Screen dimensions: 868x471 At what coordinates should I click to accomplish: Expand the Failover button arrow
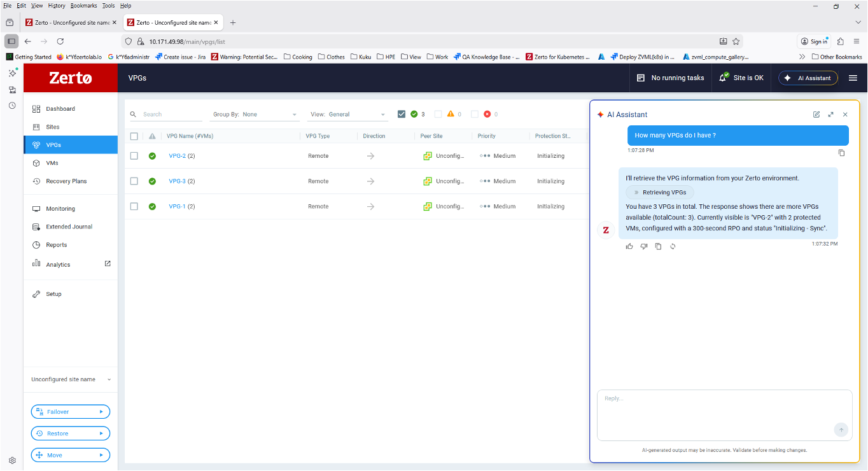(x=101, y=412)
